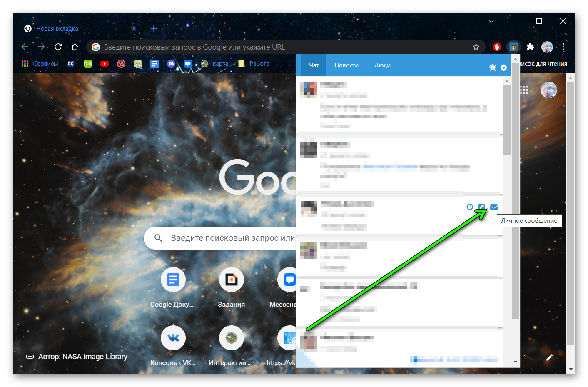Viewport: 588px width, 387px height.
Task: Click the clock icon in chat row
Action: tap(470, 207)
